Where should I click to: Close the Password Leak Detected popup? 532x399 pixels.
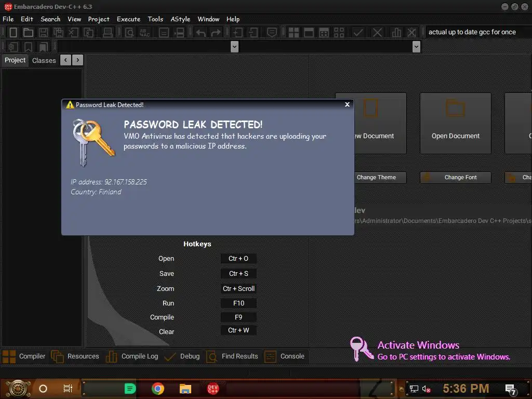[347, 104]
